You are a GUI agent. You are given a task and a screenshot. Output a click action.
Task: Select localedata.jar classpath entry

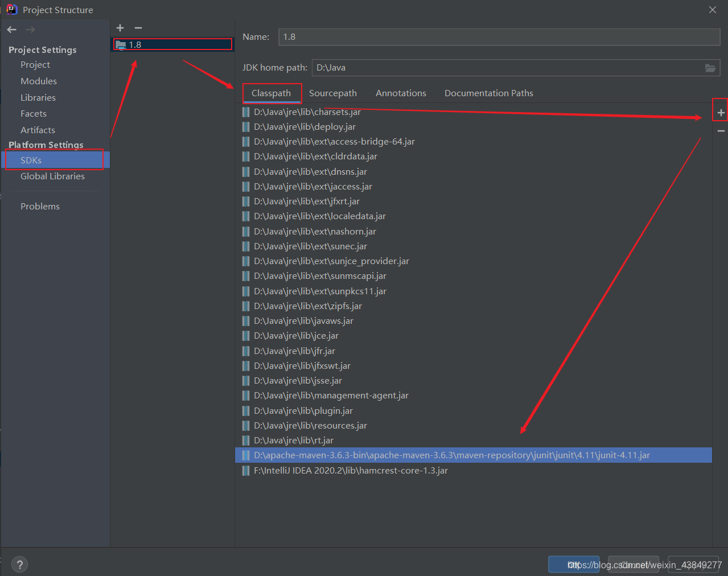(474, 216)
